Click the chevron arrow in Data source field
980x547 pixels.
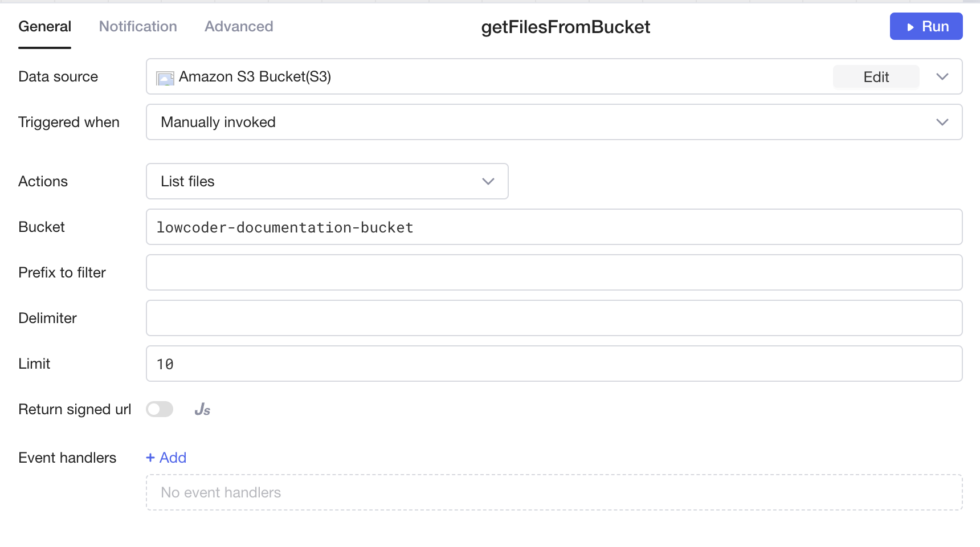tap(942, 76)
